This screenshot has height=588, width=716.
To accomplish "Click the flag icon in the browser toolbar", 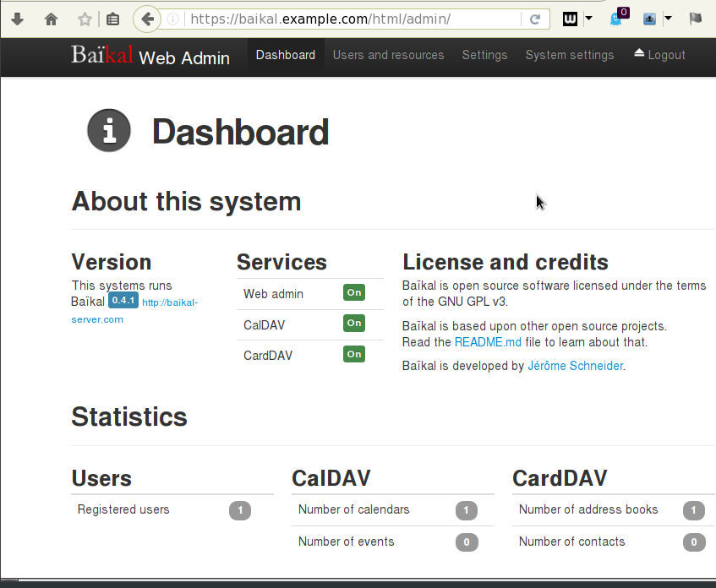I will [x=695, y=19].
